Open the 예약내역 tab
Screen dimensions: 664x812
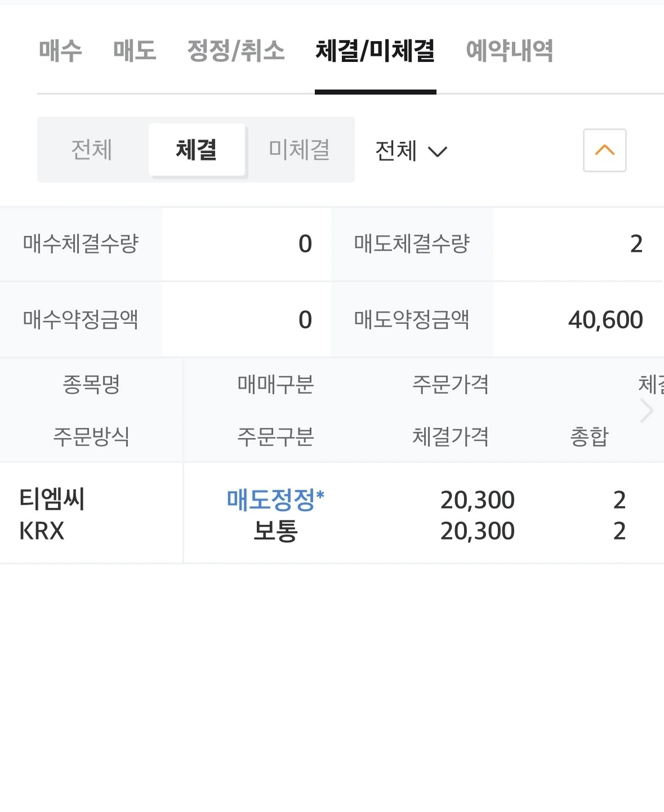[509, 51]
